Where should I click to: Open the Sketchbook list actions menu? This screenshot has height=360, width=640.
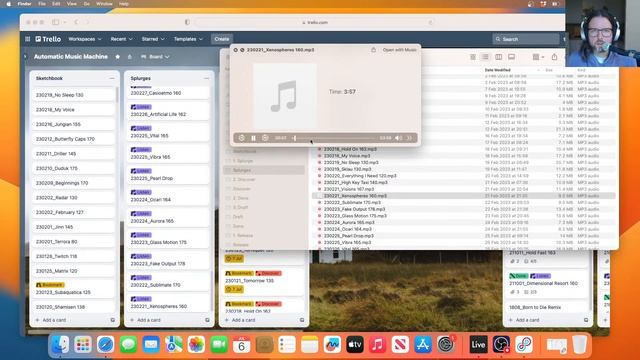[x=112, y=78]
